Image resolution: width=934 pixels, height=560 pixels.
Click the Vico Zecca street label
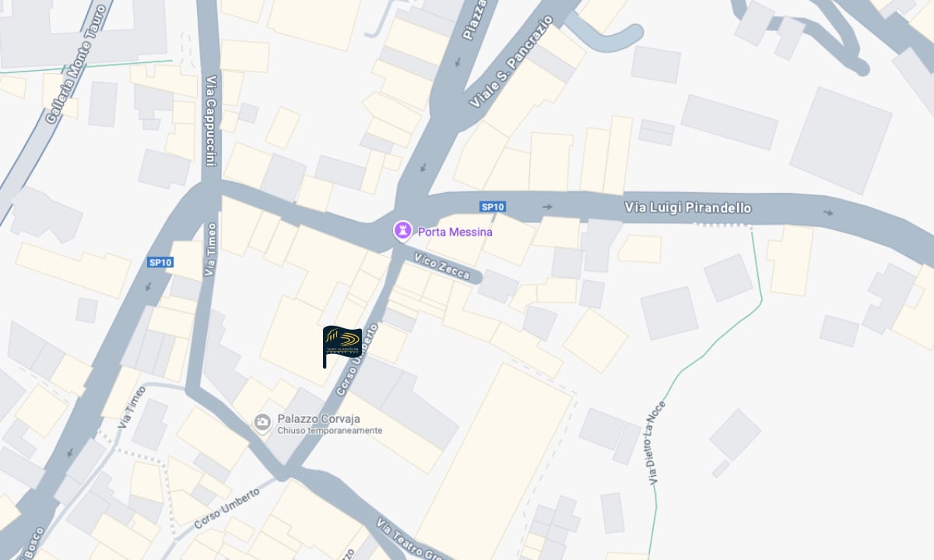click(x=442, y=267)
